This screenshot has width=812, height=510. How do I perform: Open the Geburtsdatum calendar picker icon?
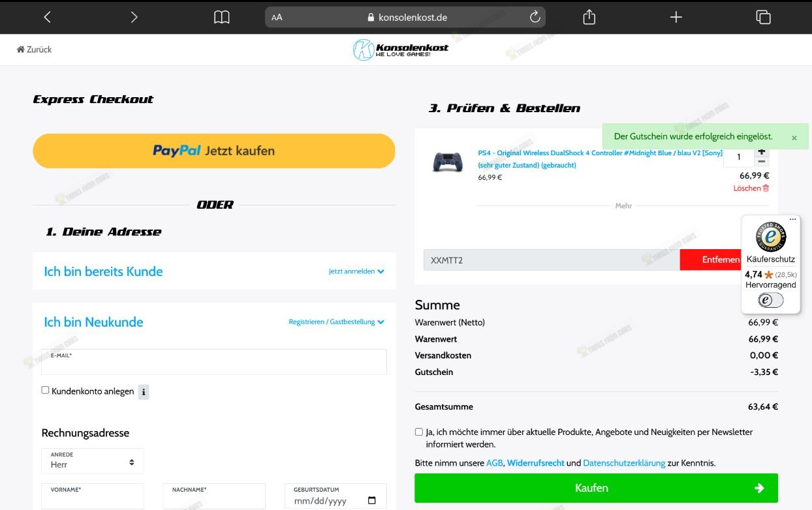[x=372, y=501]
